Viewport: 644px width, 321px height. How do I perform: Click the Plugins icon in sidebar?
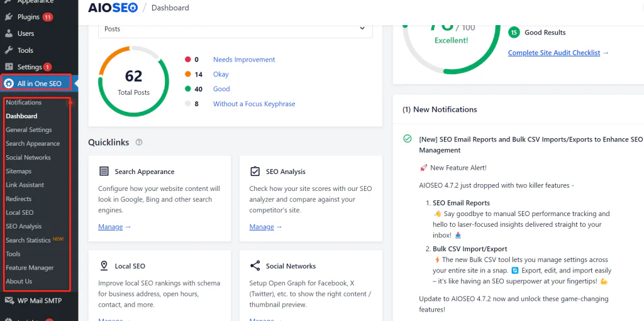click(9, 17)
